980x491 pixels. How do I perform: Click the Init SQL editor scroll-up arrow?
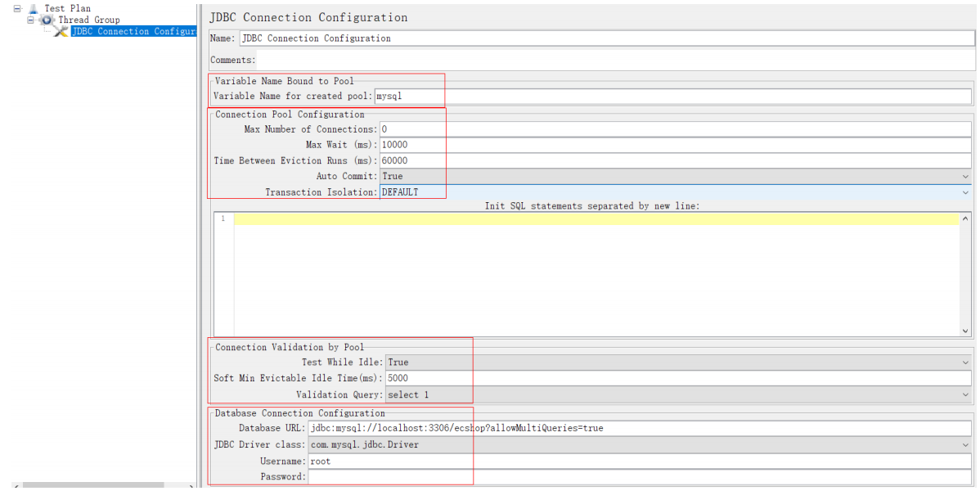point(965,218)
